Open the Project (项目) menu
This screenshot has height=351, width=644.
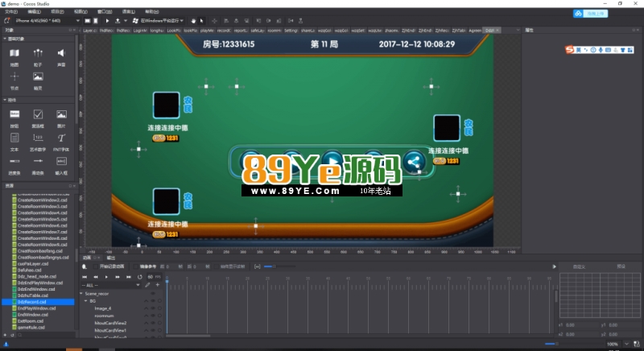coord(57,11)
